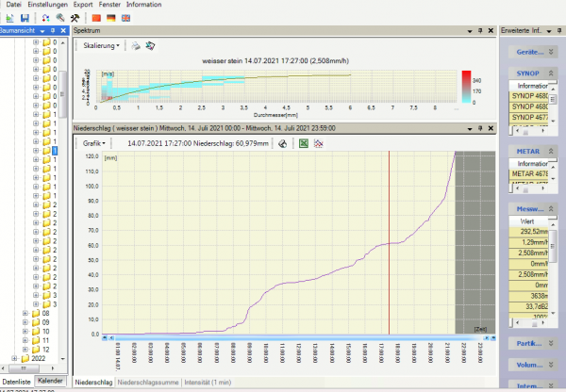The image size is (566, 392).
Task: Click the Chinese flag language icon
Action: coord(95,18)
